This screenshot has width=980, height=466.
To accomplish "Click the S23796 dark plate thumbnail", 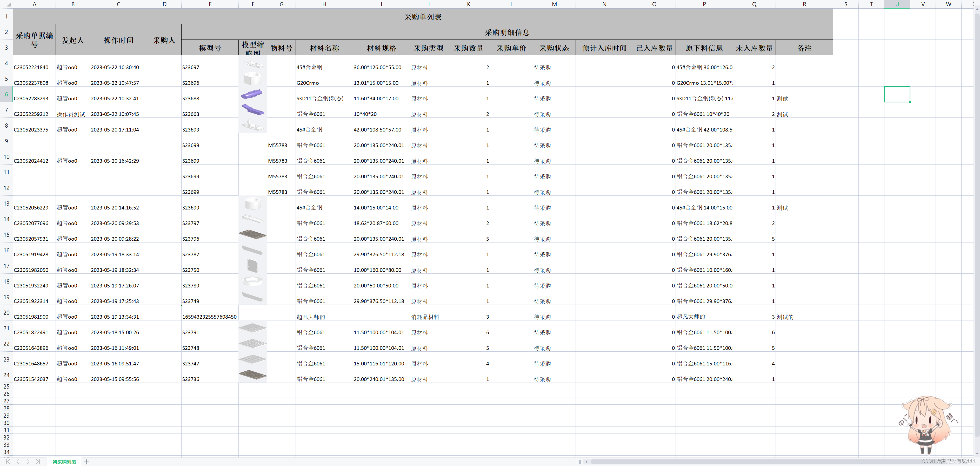I will 253,234.
